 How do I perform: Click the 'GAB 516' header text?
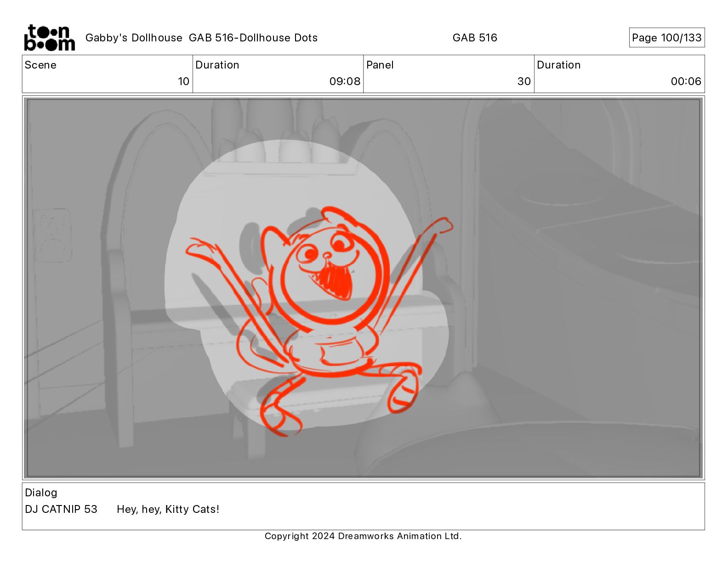(475, 38)
